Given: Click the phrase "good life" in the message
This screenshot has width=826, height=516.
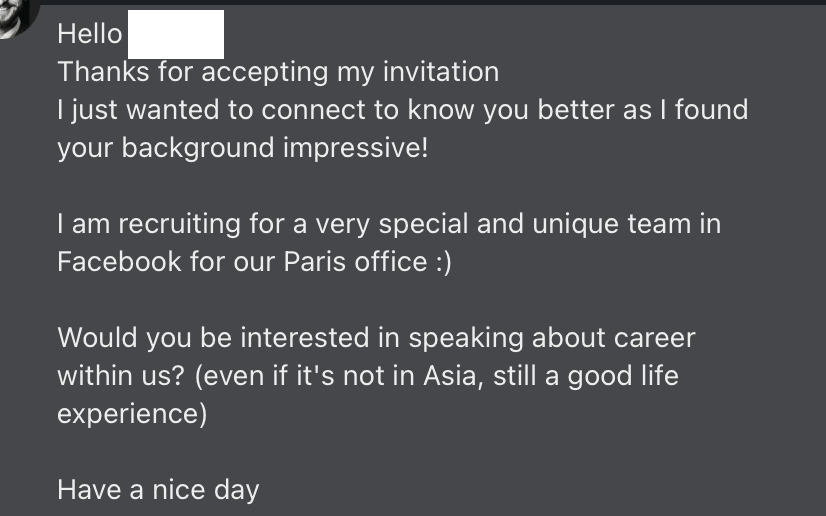Looking at the screenshot, I should [x=623, y=376].
